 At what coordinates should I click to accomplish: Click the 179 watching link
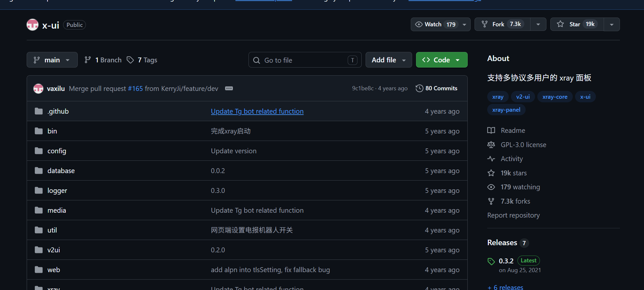point(520,187)
